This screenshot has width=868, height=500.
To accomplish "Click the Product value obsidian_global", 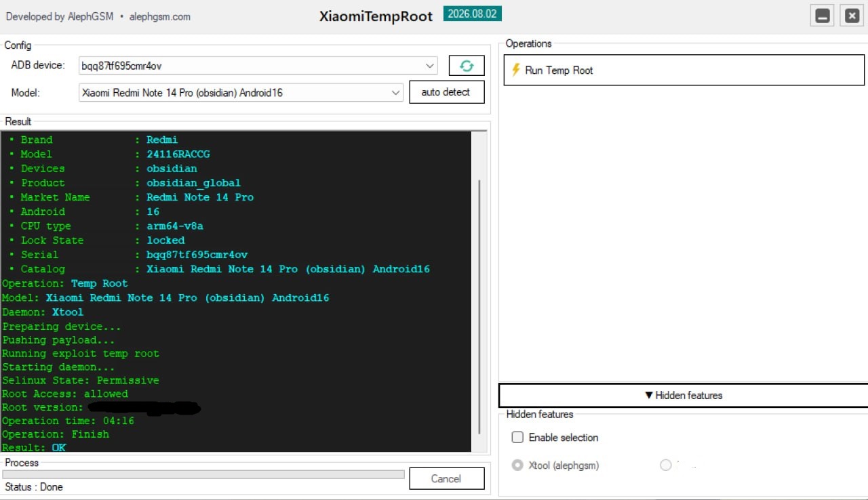I will coord(193,183).
